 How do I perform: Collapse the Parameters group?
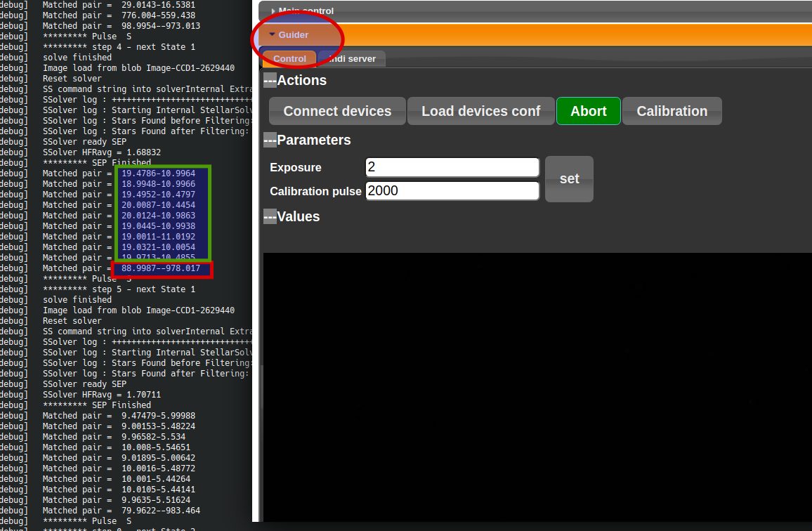[x=270, y=140]
